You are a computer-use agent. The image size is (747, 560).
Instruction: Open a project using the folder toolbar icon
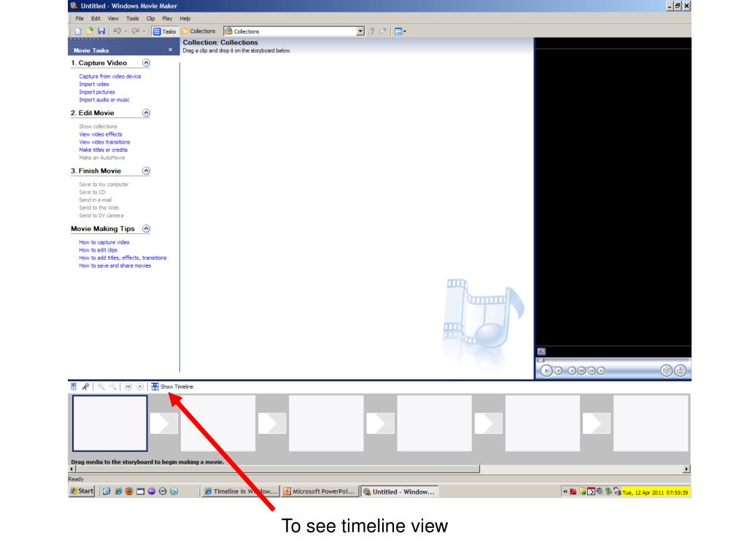90,31
